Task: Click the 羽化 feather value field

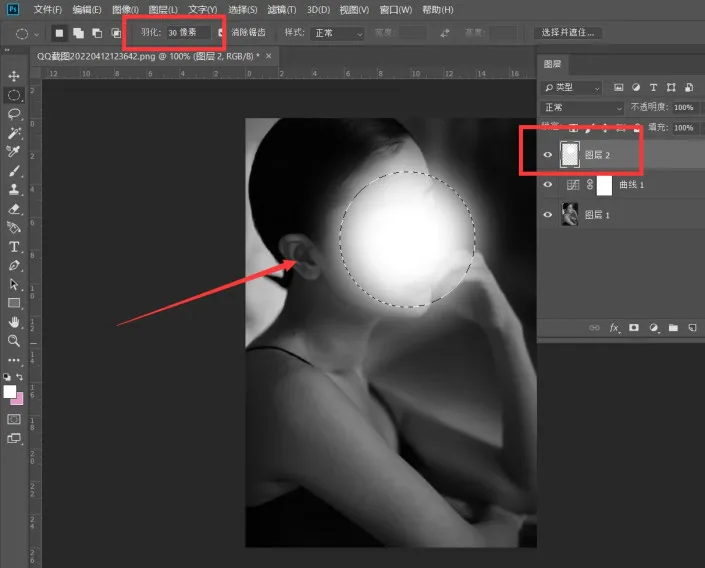Action: point(188,32)
